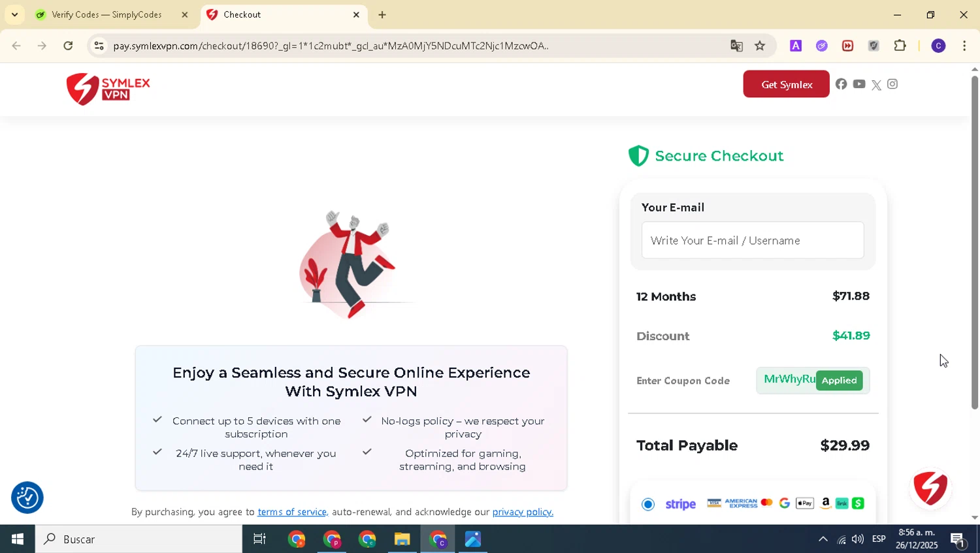Reload the current page
This screenshot has height=553, width=980.
pyautogui.click(x=68, y=46)
